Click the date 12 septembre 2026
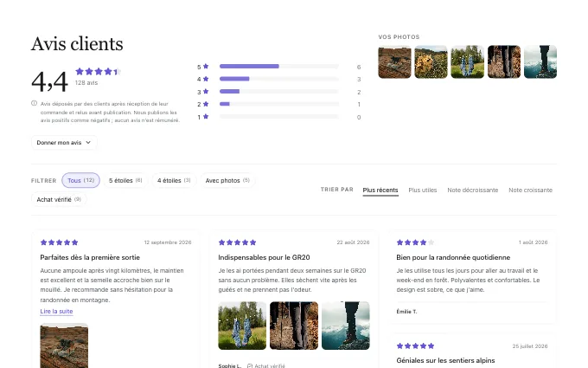Screen dimensions: 588x368 pos(168,242)
